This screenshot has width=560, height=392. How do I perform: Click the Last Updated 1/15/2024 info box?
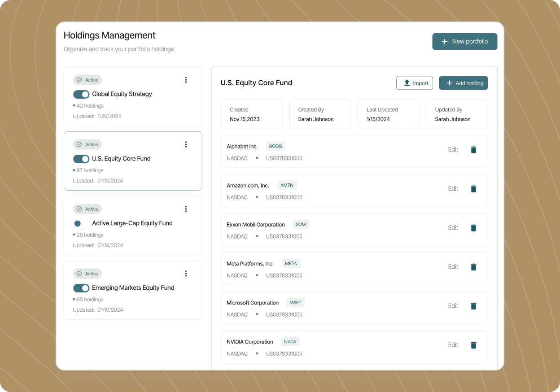pyautogui.click(x=389, y=114)
